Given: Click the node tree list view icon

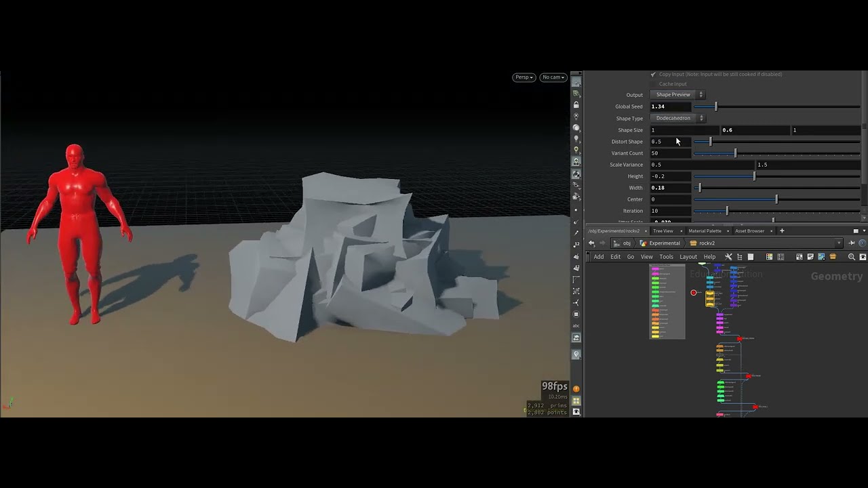Looking at the screenshot, I should click(739, 257).
